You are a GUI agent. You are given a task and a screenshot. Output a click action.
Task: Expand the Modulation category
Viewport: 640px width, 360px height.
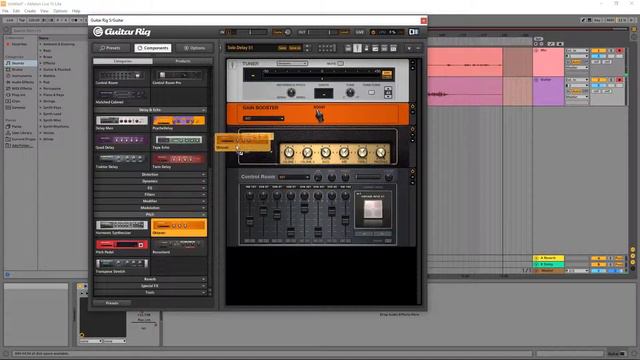[150, 208]
